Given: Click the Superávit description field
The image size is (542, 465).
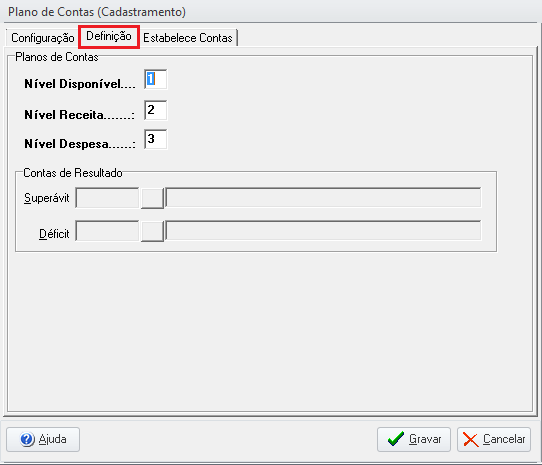Looking at the screenshot, I should 323,198.
